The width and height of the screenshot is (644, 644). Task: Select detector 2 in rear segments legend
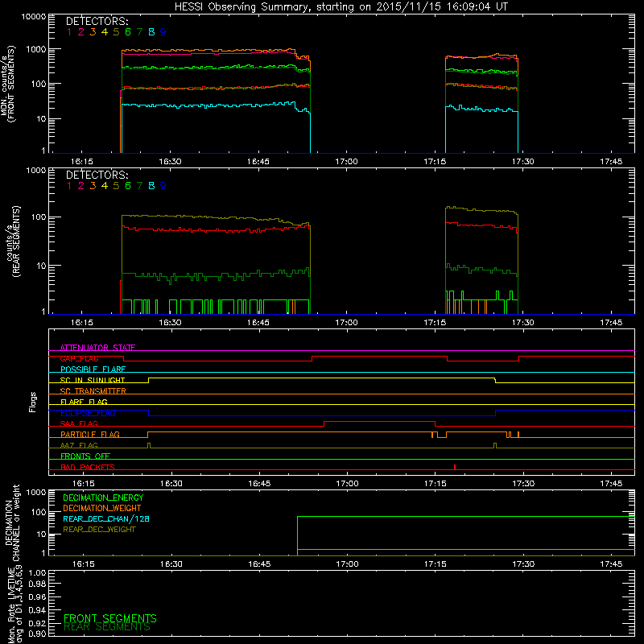pyautogui.click(x=81, y=186)
